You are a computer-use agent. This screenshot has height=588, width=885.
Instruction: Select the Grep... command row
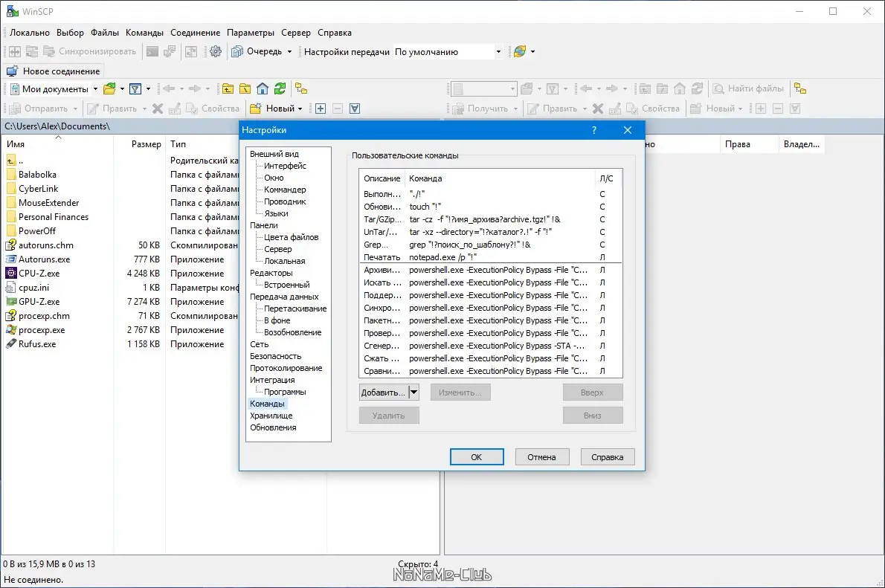pos(491,245)
